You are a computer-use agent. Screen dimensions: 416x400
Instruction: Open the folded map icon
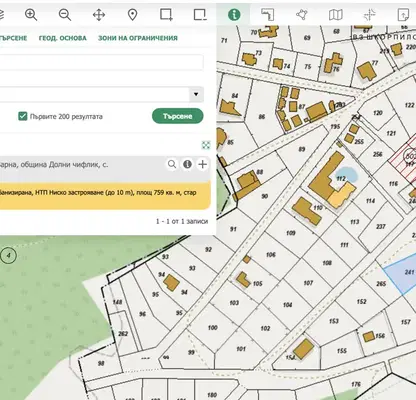point(336,15)
